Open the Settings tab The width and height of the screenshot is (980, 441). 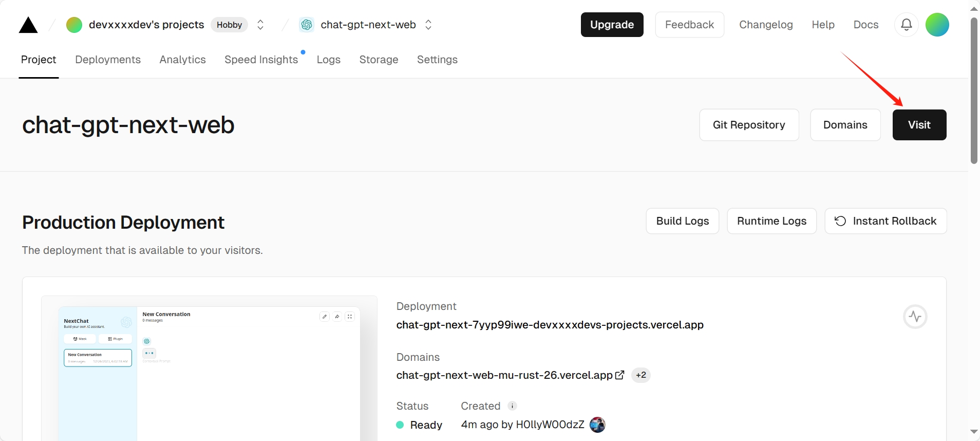coord(437,60)
